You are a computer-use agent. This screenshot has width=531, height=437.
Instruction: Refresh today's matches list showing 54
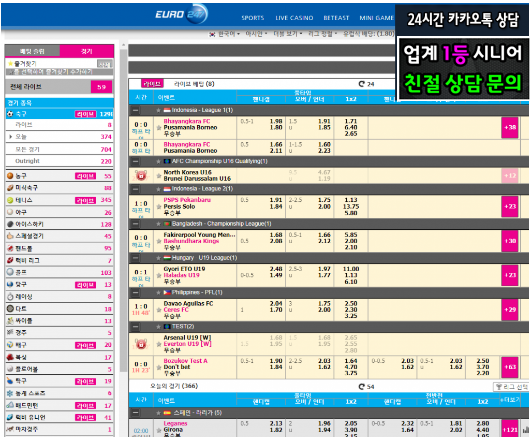click(x=362, y=387)
